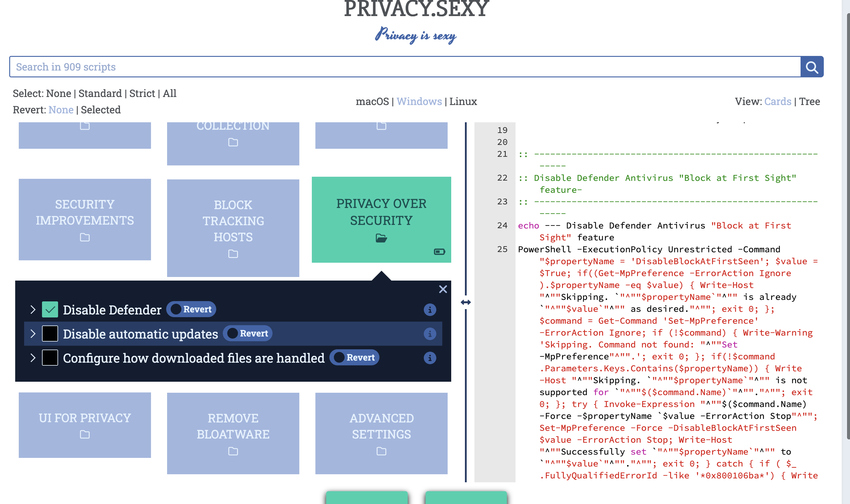Switch to the macOS platform tab
850x504 pixels.
point(373,101)
